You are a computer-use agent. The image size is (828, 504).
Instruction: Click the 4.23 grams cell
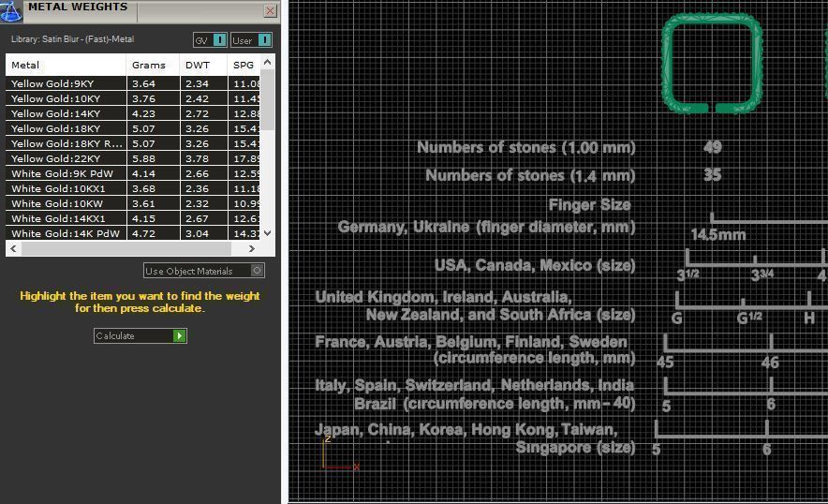coord(153,113)
